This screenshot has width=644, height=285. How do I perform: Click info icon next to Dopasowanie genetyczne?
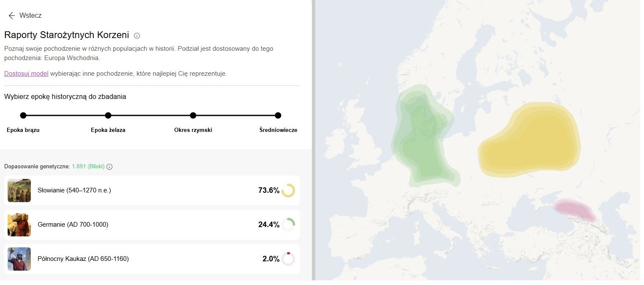109,167
